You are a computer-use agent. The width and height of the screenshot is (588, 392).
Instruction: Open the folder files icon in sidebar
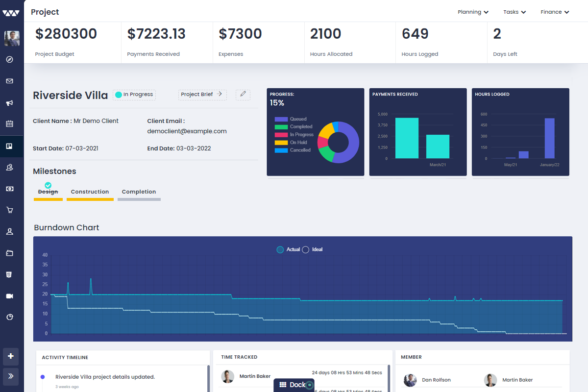tap(9, 253)
